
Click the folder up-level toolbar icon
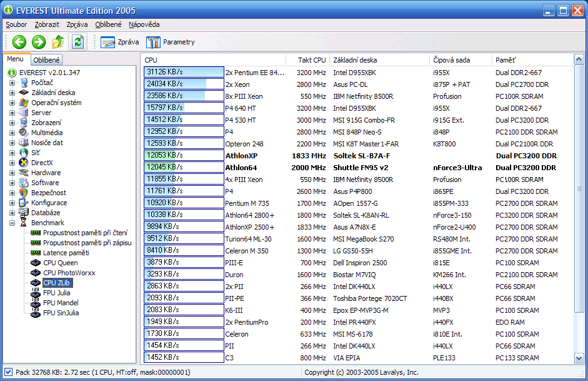pos(58,42)
